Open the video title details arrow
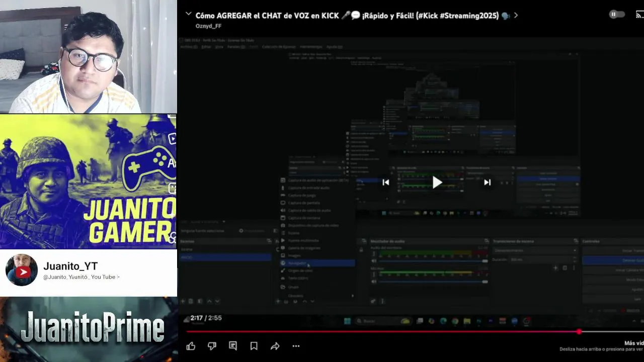The height and width of the screenshot is (362, 644). point(516,16)
